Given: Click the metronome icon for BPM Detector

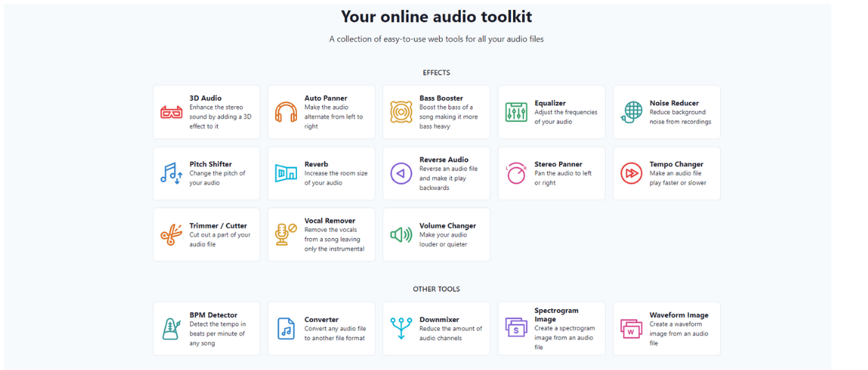Looking at the screenshot, I should point(172,329).
